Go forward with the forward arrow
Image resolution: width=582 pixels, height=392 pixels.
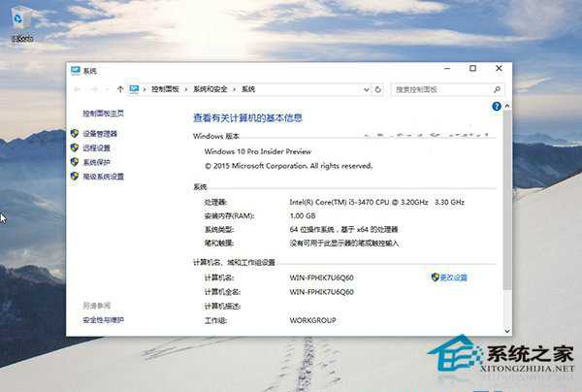coord(94,89)
